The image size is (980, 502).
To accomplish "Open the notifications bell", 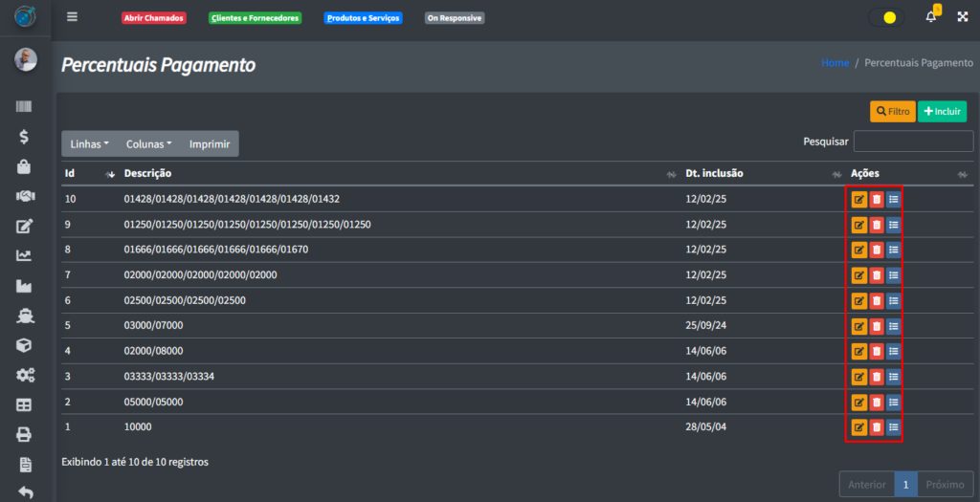I will point(931,17).
